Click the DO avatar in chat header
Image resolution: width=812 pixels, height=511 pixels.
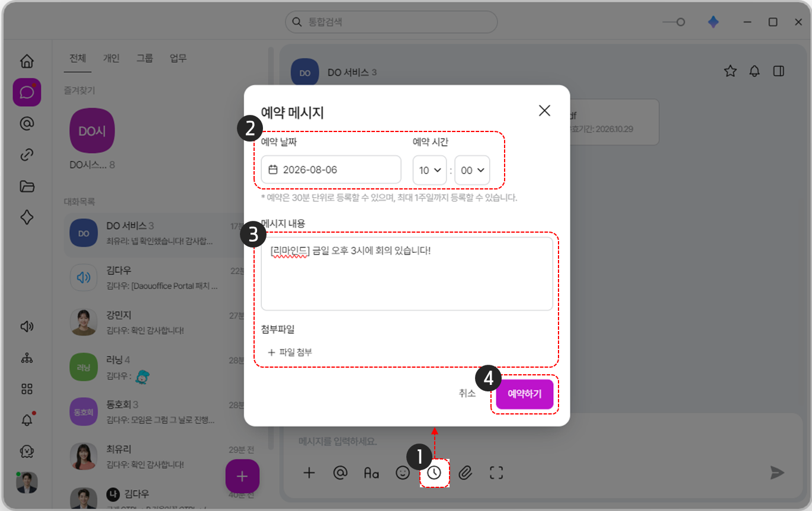click(x=305, y=73)
